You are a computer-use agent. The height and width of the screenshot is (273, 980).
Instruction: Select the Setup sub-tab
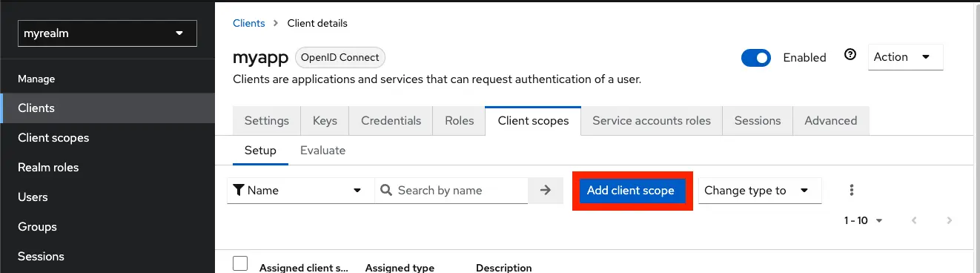click(260, 151)
